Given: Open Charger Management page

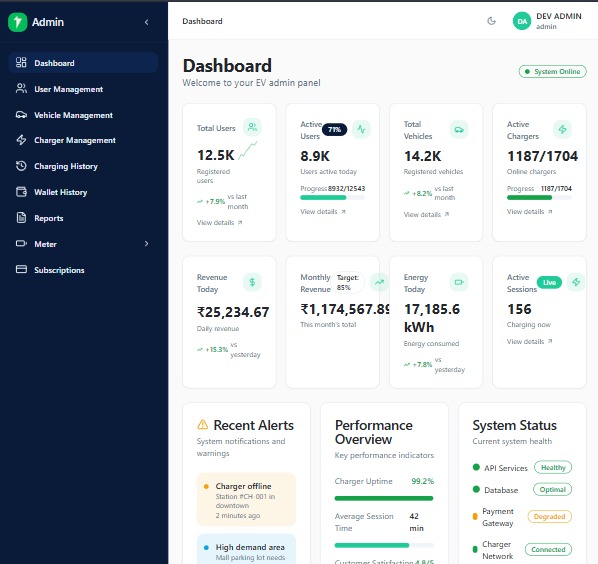Looking at the screenshot, I should pyautogui.click(x=83, y=140).
